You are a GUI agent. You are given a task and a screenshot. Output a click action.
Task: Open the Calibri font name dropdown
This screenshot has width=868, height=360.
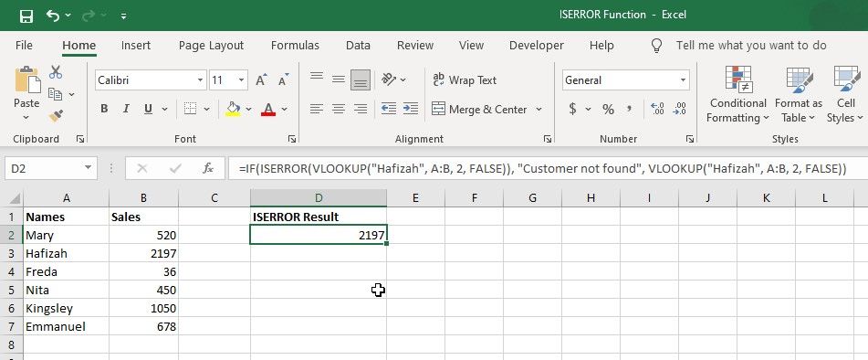pos(201,80)
